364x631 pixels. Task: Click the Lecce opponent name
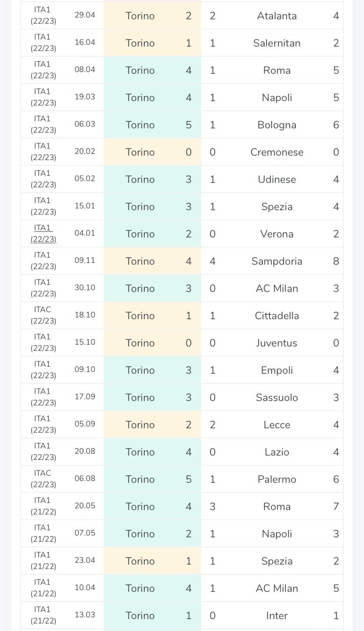(x=277, y=425)
